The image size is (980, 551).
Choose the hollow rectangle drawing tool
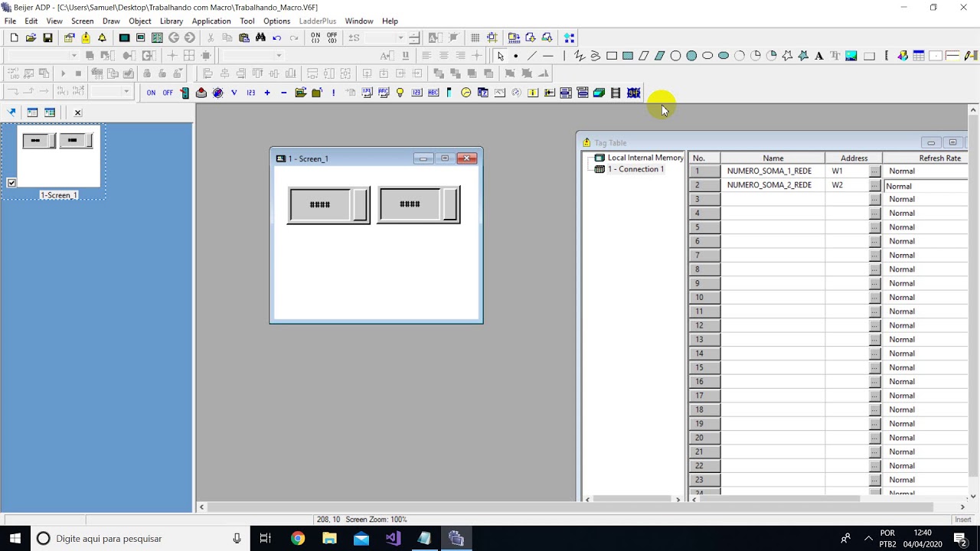(x=612, y=56)
